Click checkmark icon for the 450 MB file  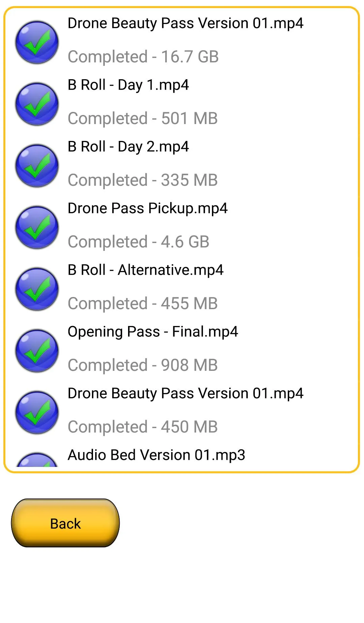tap(37, 413)
